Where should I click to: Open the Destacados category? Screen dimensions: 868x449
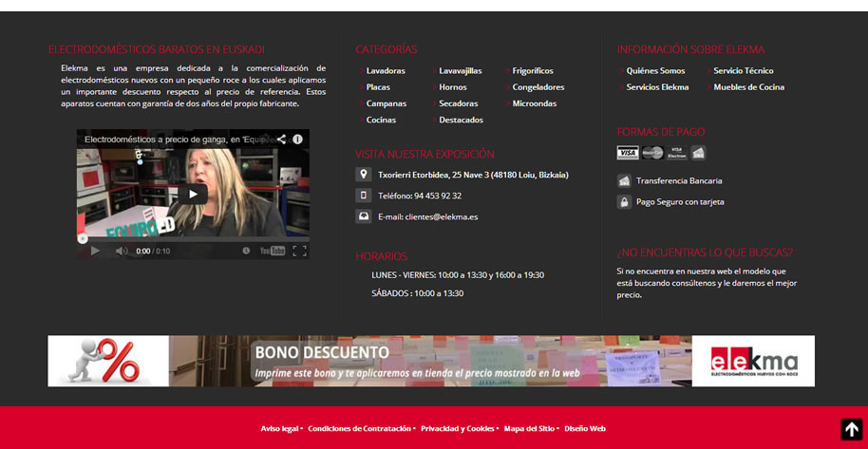[462, 120]
